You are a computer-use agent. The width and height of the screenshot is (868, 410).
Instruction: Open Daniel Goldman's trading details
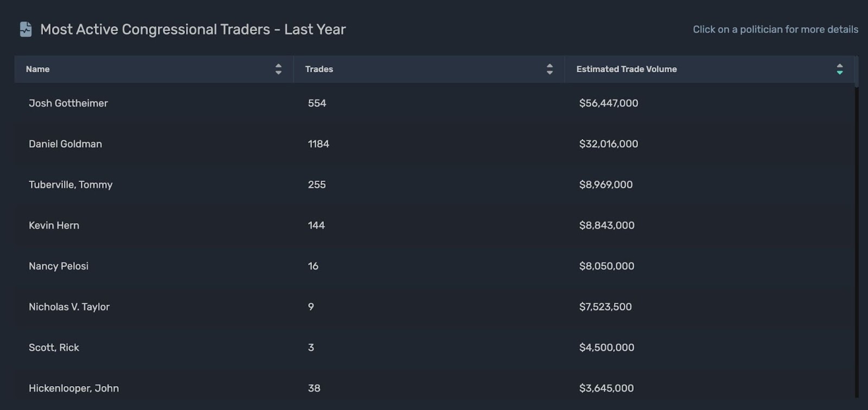point(65,144)
